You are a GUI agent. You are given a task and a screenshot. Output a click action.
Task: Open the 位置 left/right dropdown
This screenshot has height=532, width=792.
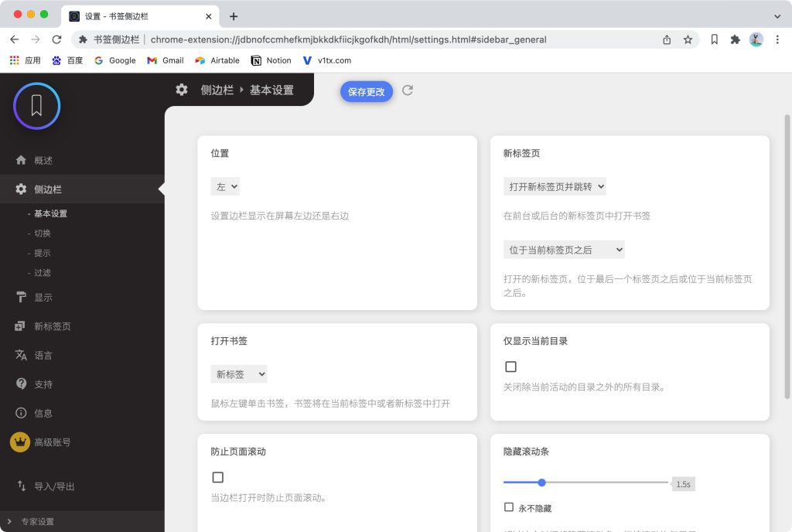point(225,187)
